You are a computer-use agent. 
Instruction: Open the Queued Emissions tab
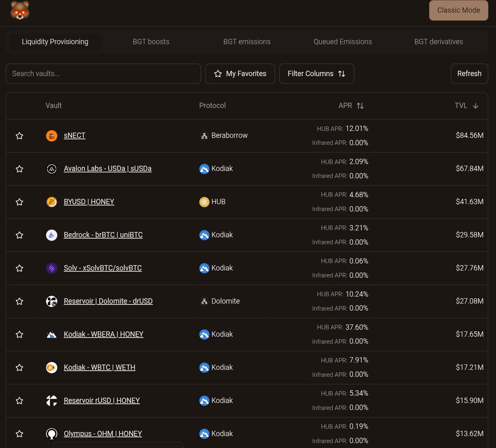(x=342, y=41)
